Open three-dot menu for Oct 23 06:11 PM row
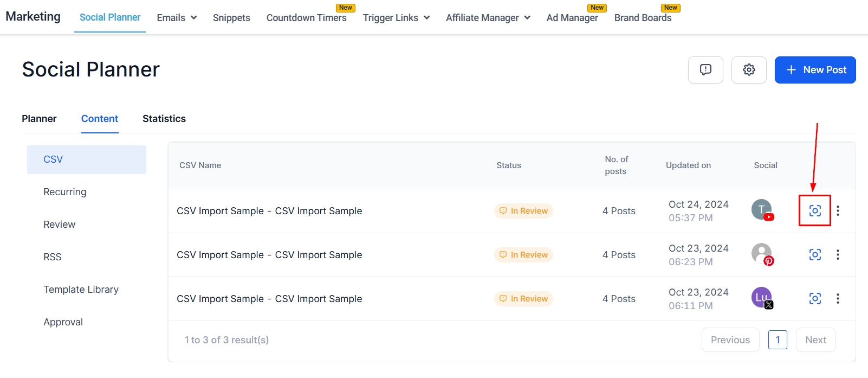The image size is (868, 378). (838, 299)
